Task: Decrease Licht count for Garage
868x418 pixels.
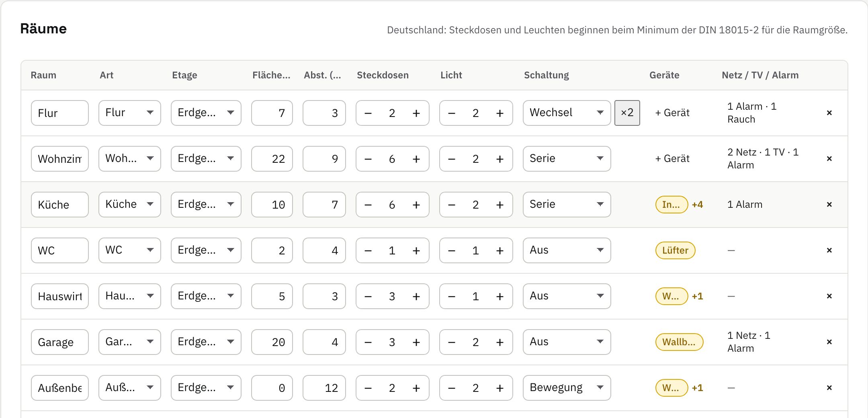Action: (x=452, y=342)
